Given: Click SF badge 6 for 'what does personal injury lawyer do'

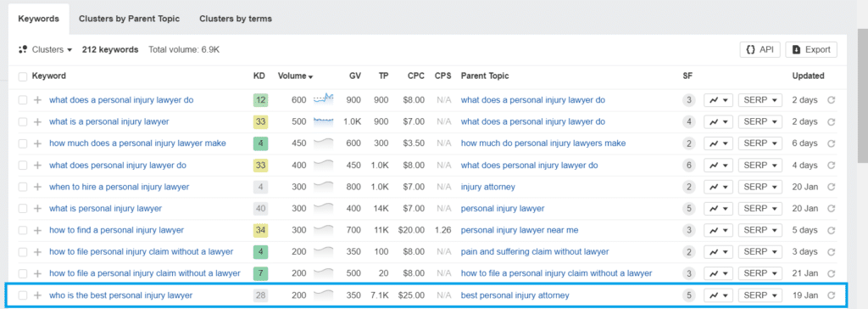Looking at the screenshot, I should point(688,166).
